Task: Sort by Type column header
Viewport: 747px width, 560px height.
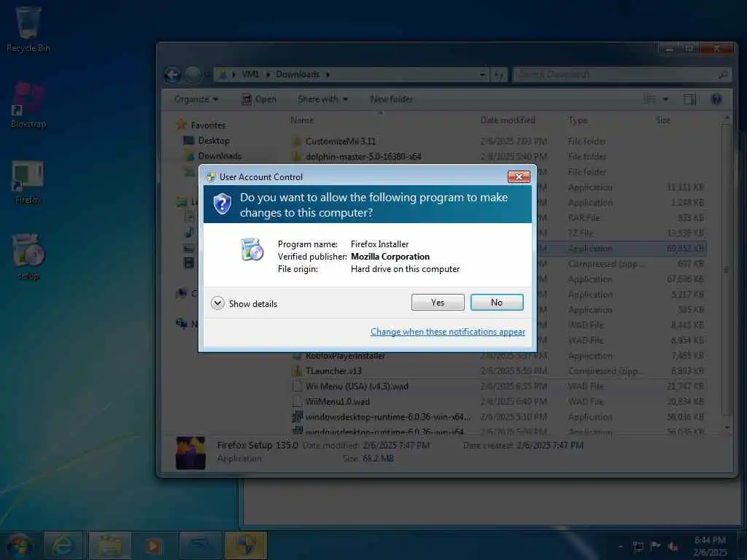Action: (578, 120)
